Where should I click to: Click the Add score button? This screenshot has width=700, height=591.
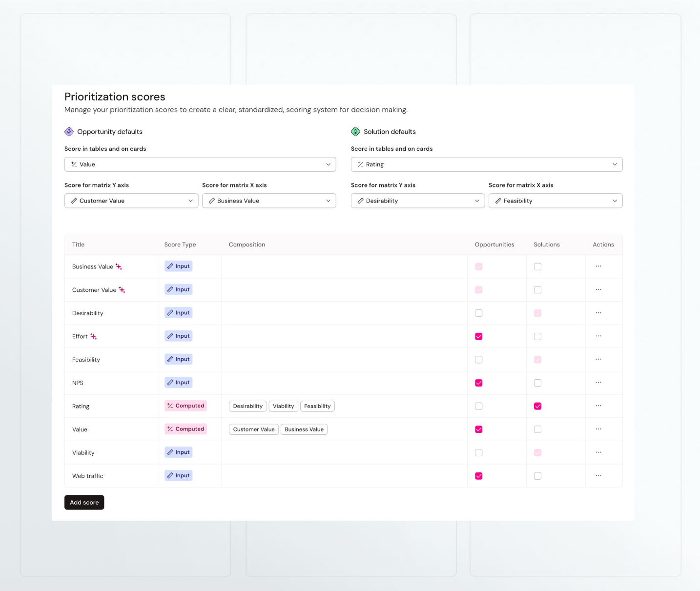point(84,503)
